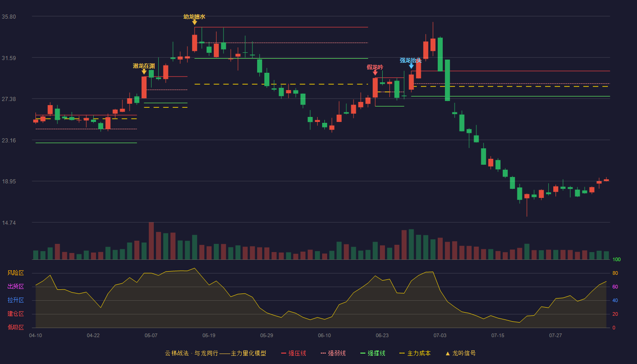The width and height of the screenshot is (637, 364).
Task: Select the 06-23 date on the axis
Action: (382, 335)
